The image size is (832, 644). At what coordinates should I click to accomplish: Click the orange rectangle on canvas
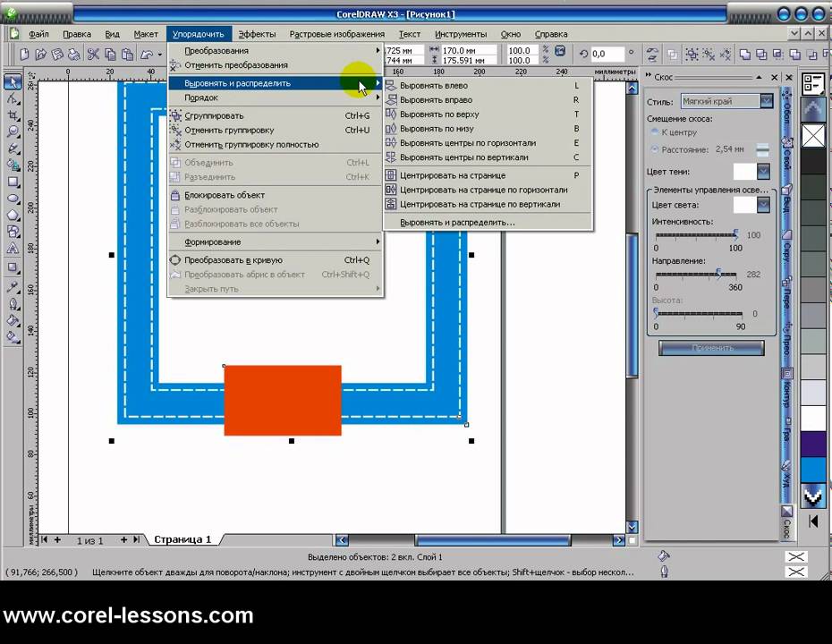283,400
